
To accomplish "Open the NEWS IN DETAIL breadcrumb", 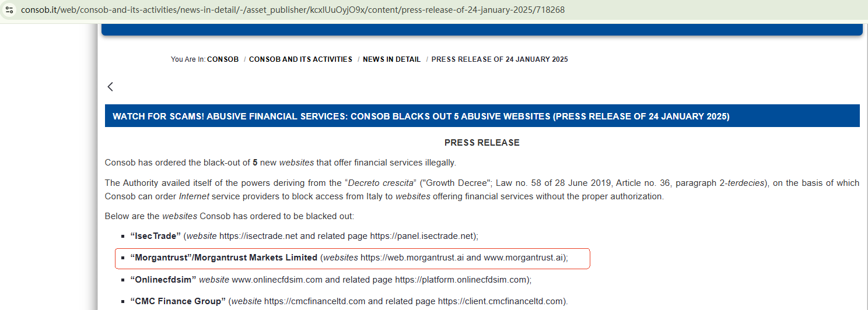I will pyautogui.click(x=391, y=59).
